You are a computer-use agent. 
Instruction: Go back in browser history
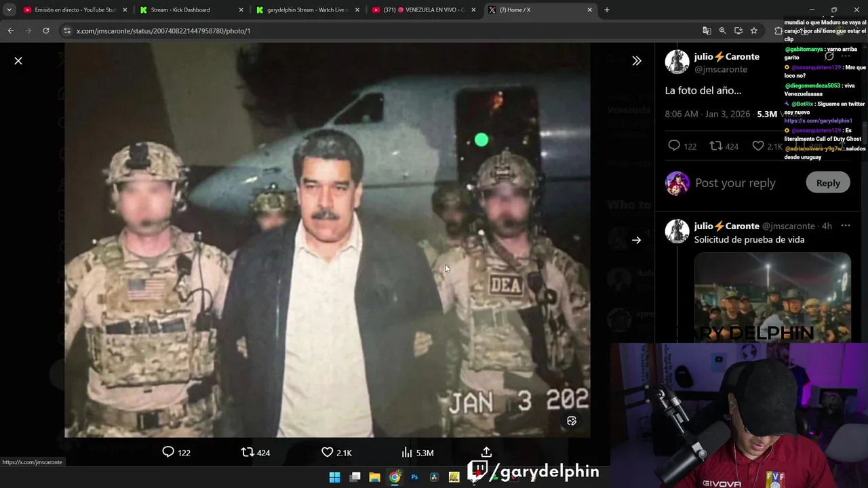pos(11,30)
